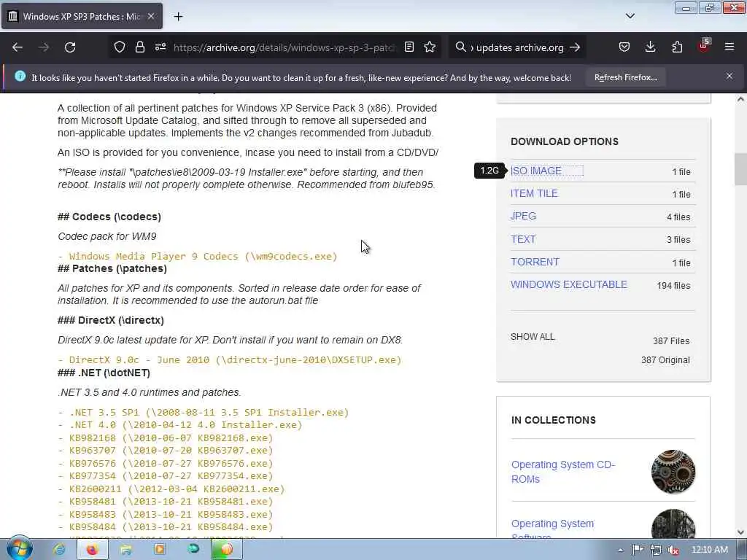
Task: Open the Operating System Software collection link
Action: pyautogui.click(x=553, y=530)
